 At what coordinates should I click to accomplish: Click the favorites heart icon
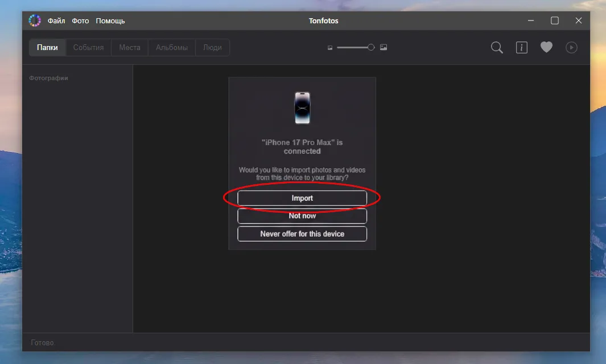546,47
